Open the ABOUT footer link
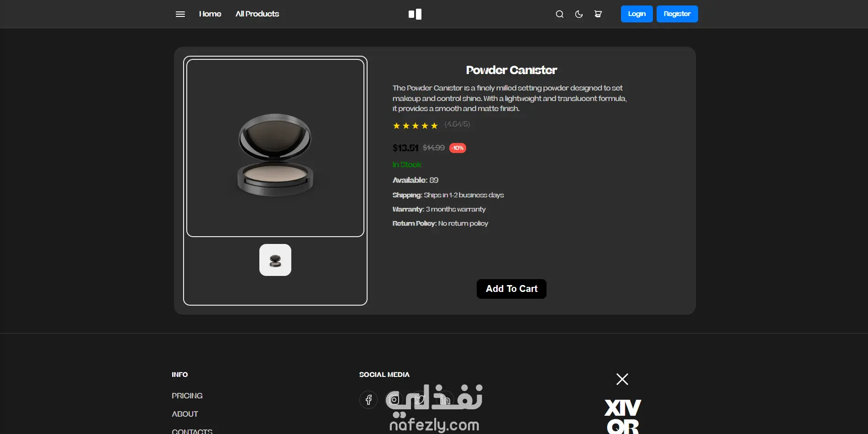 click(185, 414)
